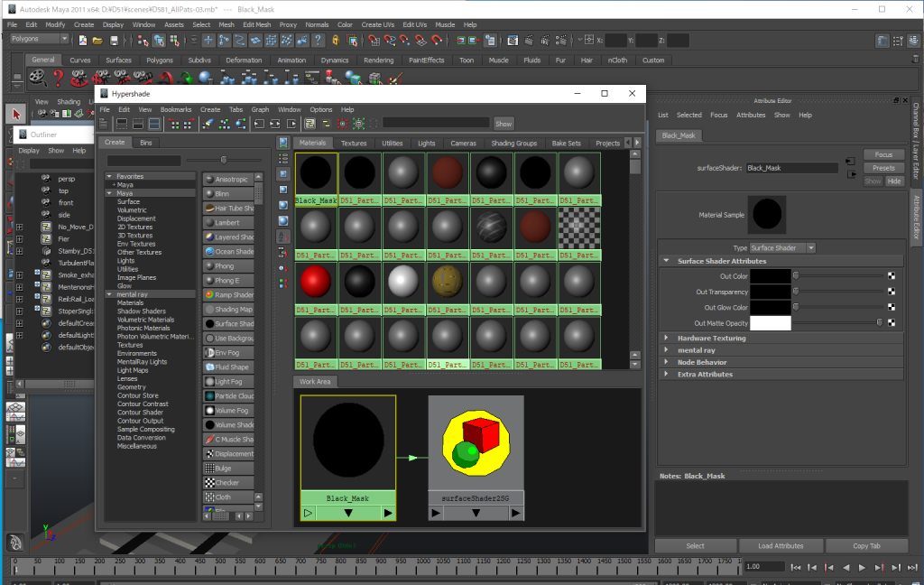
Task: Create a Surface Shader node
Action: pos(228,324)
